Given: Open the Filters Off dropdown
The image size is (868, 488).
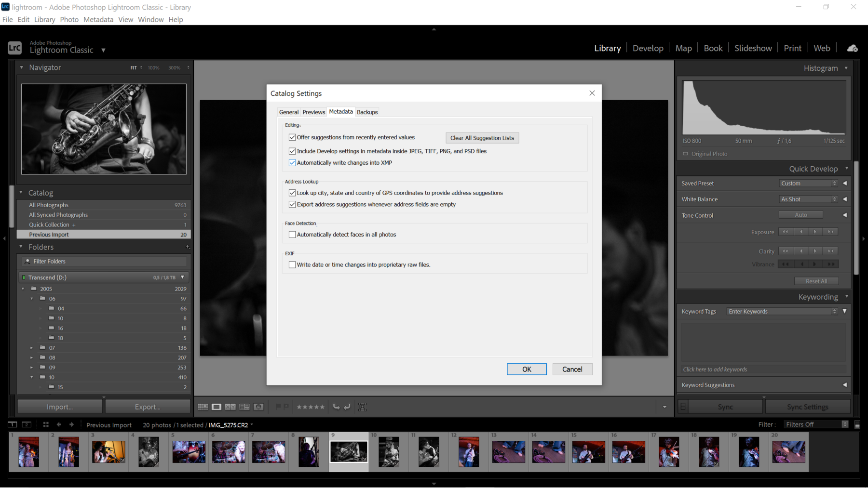Looking at the screenshot, I should [815, 424].
